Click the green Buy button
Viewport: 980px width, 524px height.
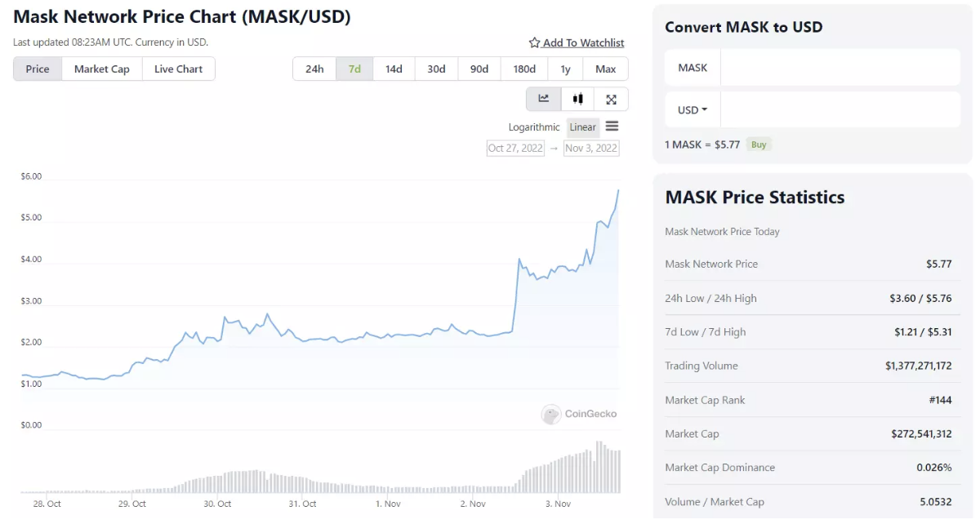(759, 144)
